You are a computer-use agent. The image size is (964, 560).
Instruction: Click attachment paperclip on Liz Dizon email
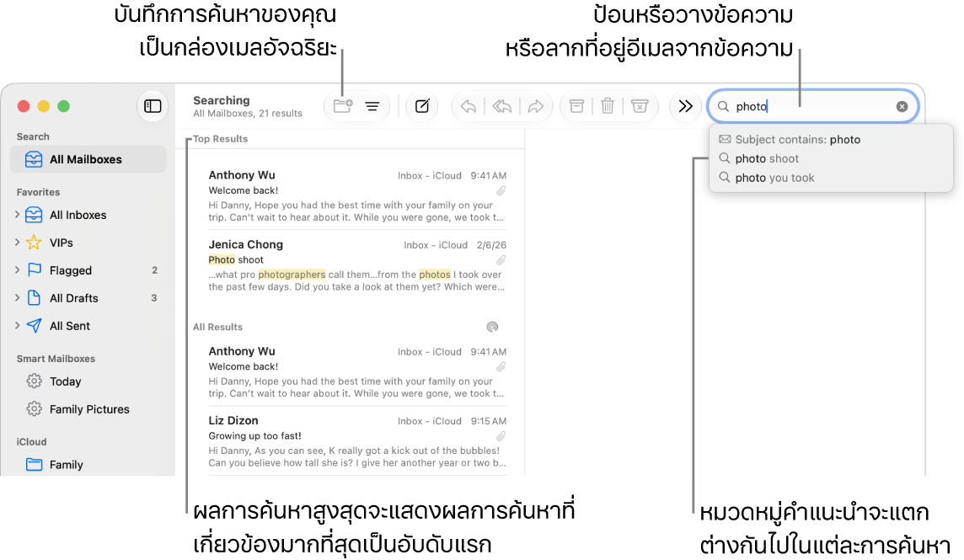501,436
